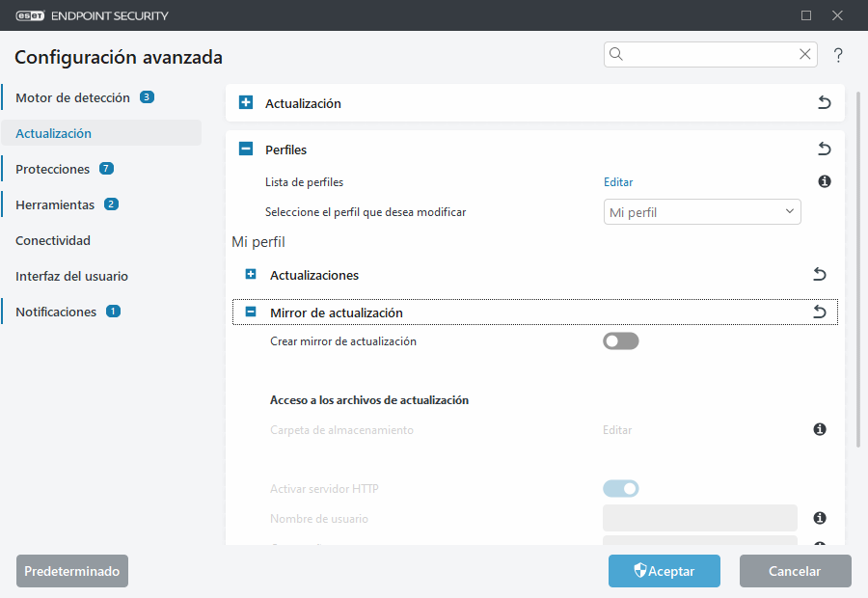Click Editar to modify the profile list
This screenshot has width=868, height=598.
tap(618, 181)
